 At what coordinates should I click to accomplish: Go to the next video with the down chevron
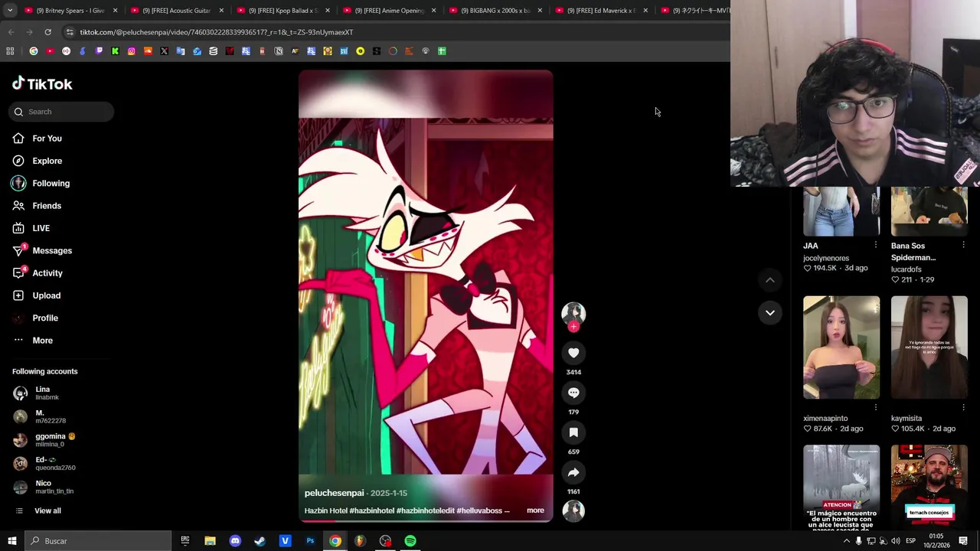tap(770, 312)
